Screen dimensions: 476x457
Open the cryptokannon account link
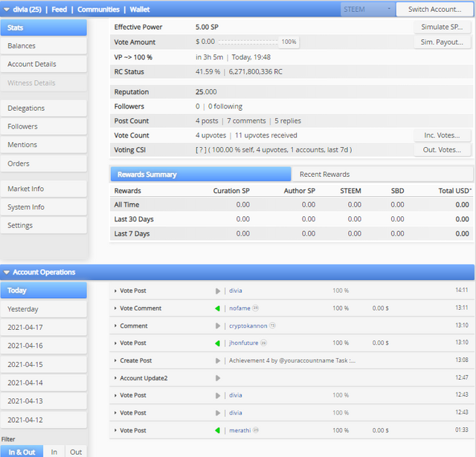tap(248, 326)
